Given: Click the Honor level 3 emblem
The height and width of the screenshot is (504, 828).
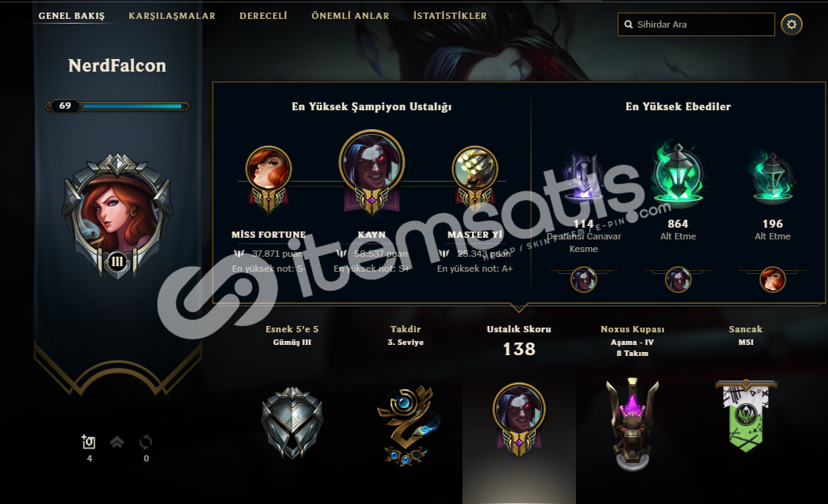Looking at the screenshot, I should point(408,424).
